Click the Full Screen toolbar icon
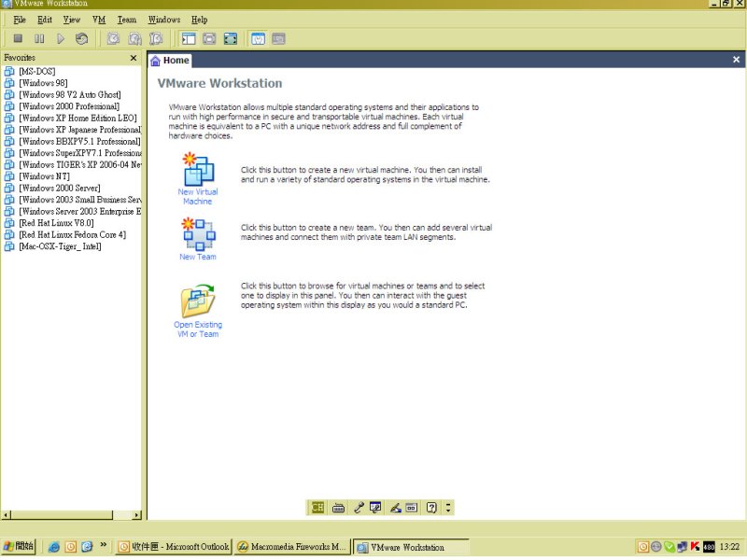747x560 pixels. (231, 38)
